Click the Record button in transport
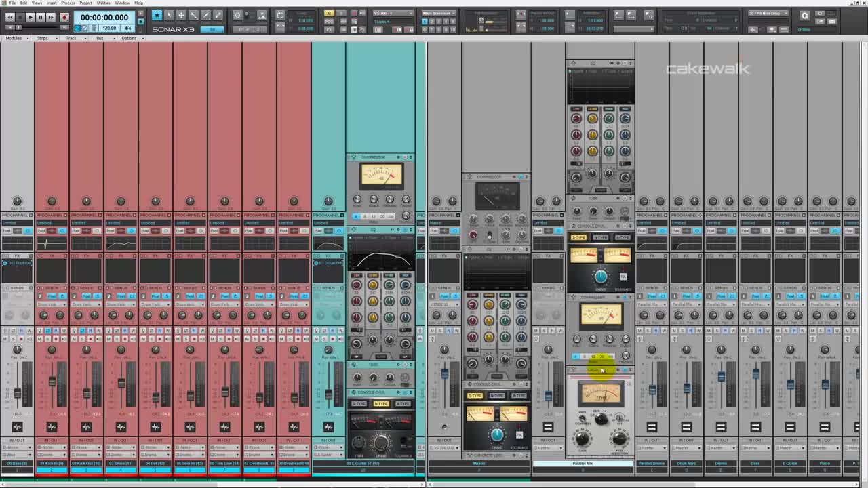868x488 pixels. [64, 17]
